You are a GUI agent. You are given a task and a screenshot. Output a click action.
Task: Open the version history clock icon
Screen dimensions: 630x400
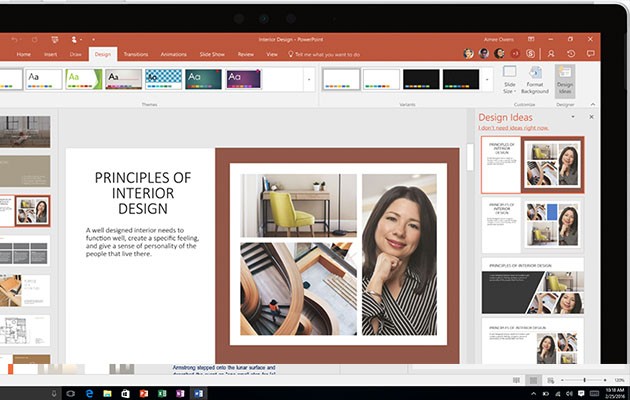tap(571, 53)
